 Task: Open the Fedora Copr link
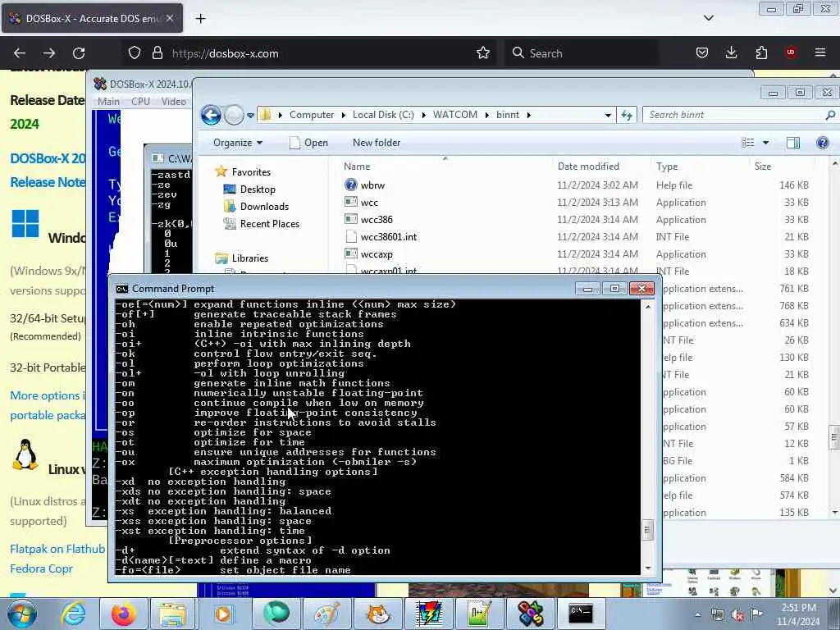coord(41,568)
